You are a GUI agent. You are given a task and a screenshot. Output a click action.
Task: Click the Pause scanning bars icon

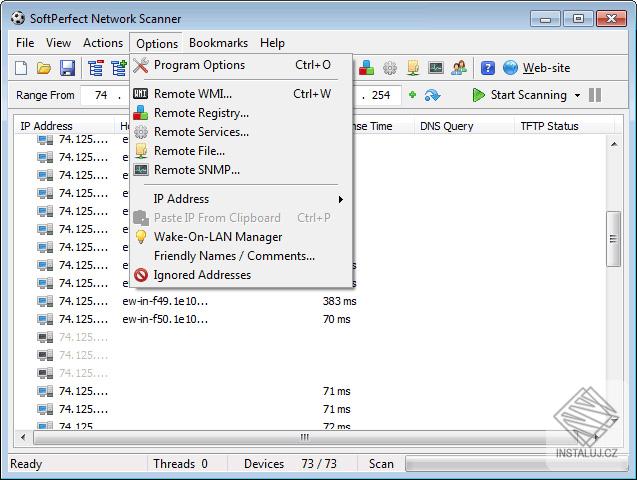(595, 95)
